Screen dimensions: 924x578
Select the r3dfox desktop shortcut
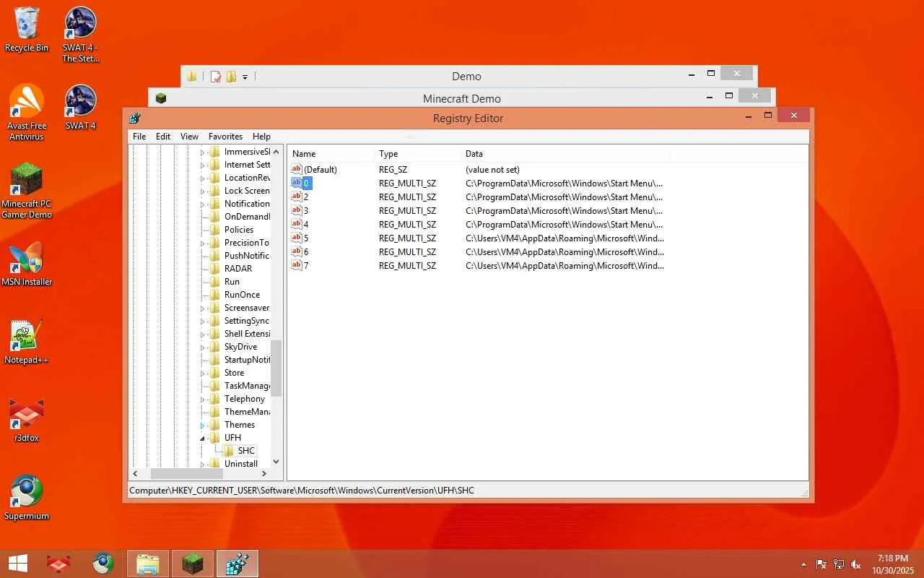(27, 420)
